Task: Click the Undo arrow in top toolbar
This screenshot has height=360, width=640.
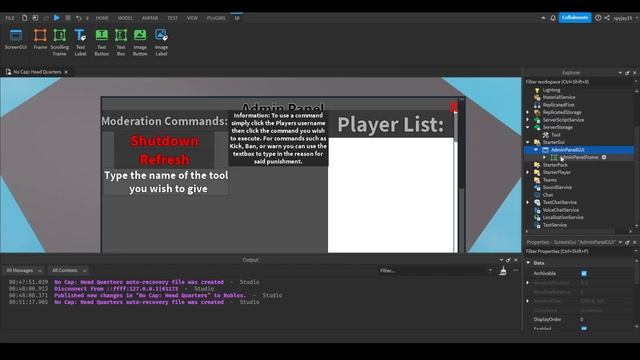Action: (78, 18)
